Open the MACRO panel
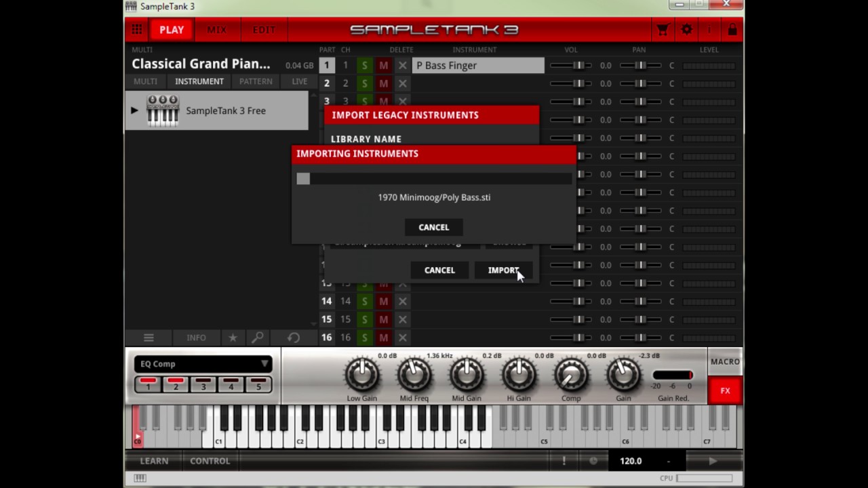The height and width of the screenshot is (488, 868). (725, 361)
